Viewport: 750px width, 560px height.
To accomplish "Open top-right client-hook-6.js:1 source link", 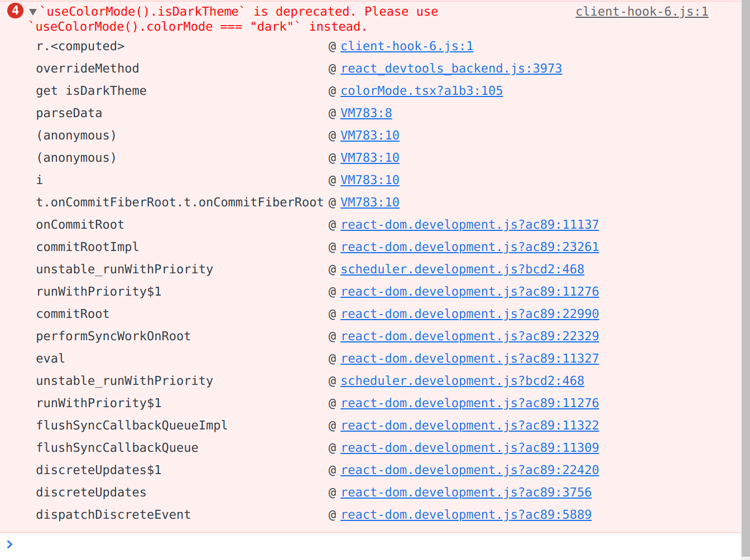I will pos(641,11).
